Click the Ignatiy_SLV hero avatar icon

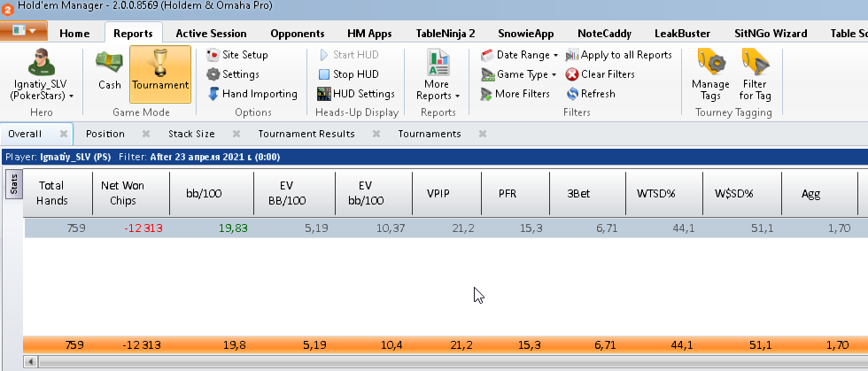[42, 62]
